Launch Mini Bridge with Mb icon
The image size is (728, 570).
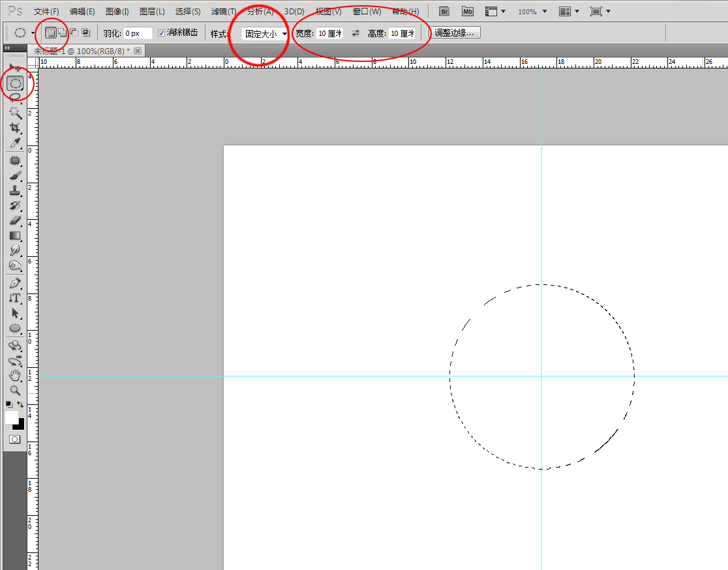click(x=468, y=12)
